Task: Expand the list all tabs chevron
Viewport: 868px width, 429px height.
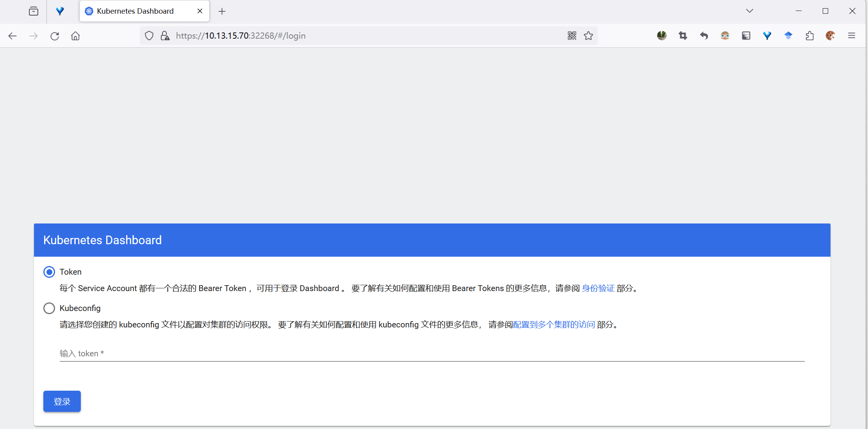Action: pos(749,11)
